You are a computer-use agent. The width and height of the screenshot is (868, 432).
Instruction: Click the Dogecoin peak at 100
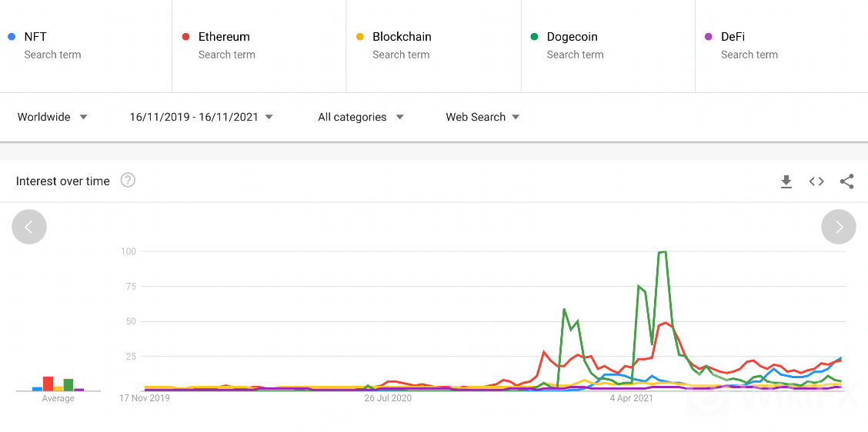coord(663,252)
